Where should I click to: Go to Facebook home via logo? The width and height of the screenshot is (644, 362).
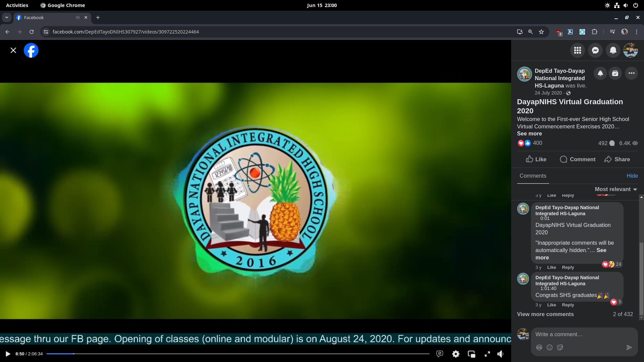[31, 50]
